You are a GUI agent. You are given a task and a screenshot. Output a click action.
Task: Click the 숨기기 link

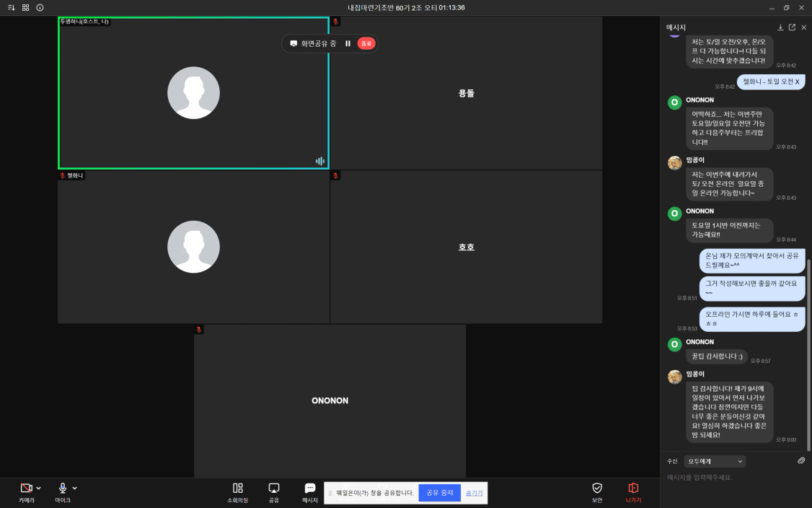[474, 493]
